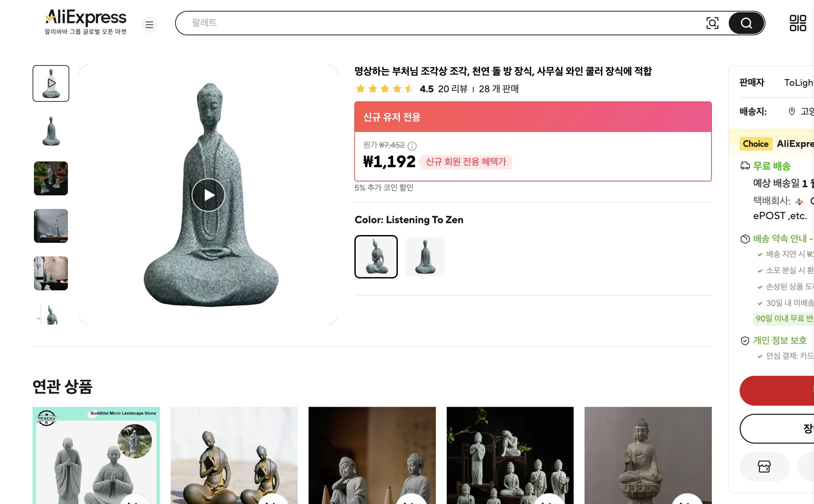Click the search magnifier button
Screen dimensions: 814x504
coord(746,23)
